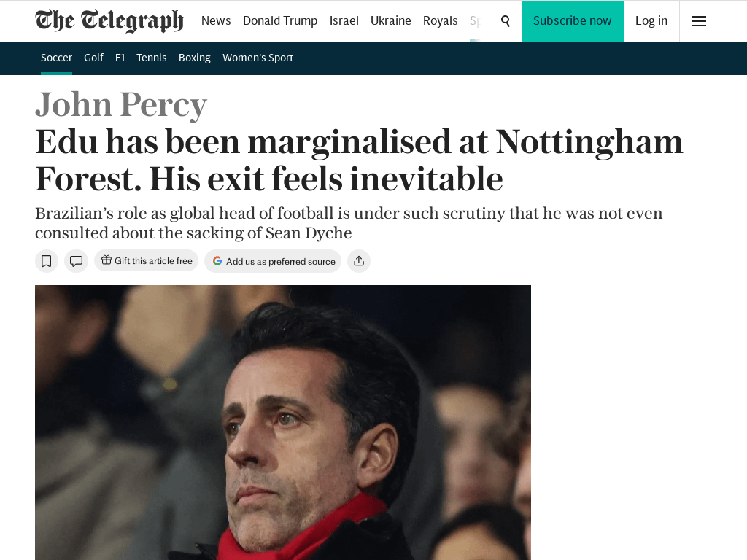Click the Google G on preferred source button
Viewport: 747px width, 560px height.
point(217,260)
